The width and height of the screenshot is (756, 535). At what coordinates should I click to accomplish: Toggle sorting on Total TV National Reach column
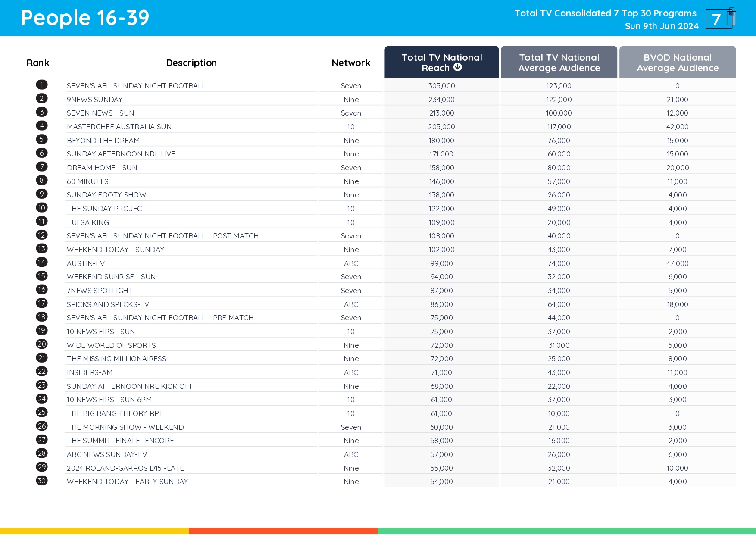pos(441,62)
